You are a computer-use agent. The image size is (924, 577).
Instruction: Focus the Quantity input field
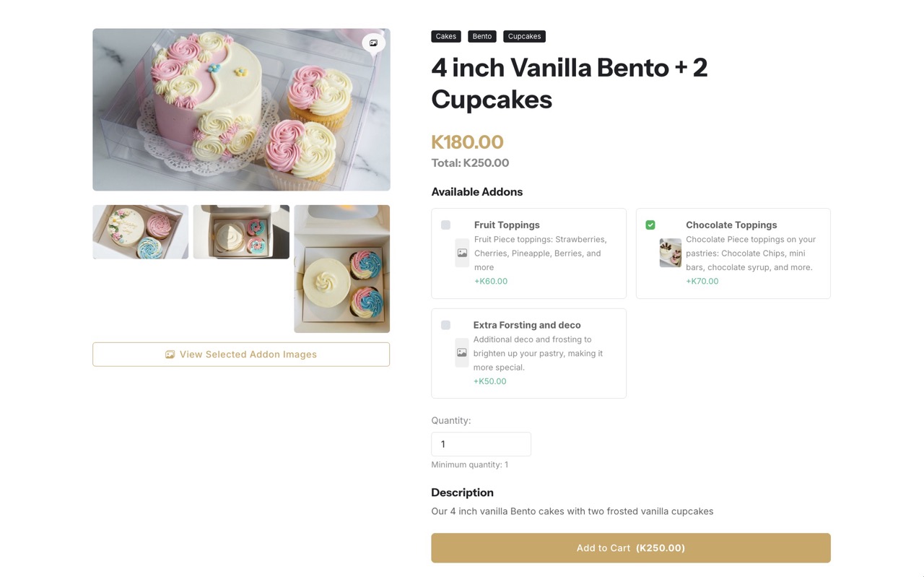coord(481,444)
